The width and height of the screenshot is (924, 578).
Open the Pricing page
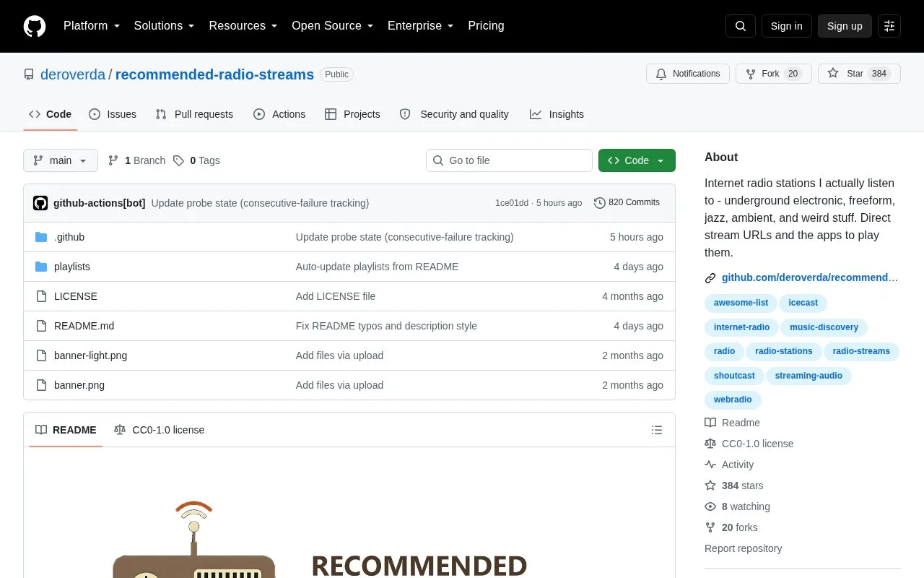[486, 26]
